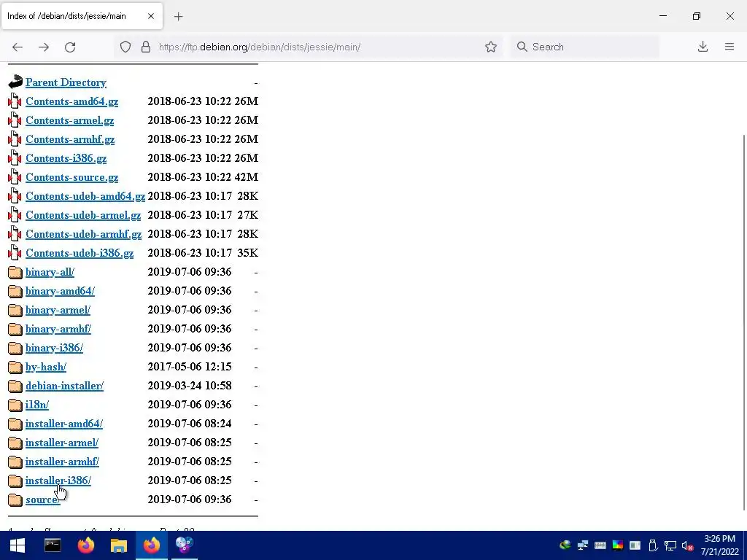
Task: Click the archive icon beside Contents-source.gz
Action: click(x=15, y=176)
